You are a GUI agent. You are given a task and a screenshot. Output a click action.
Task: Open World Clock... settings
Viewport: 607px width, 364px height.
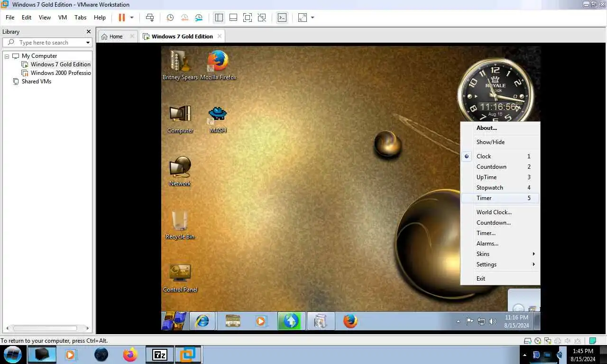tap(500, 212)
